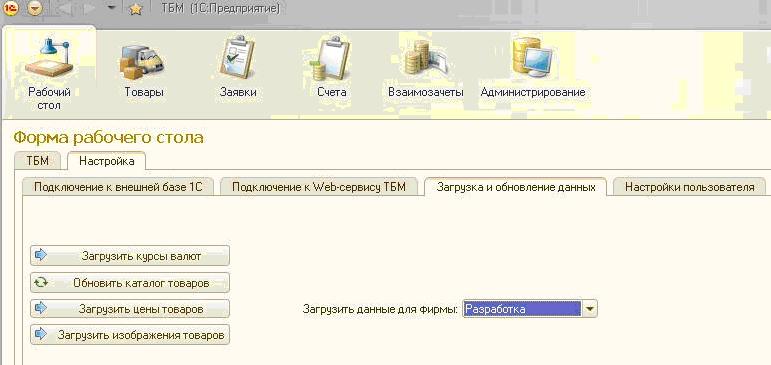Click the ТБМ (1С:Предприятие) window title
The image size is (771, 365).
[x=221, y=8]
